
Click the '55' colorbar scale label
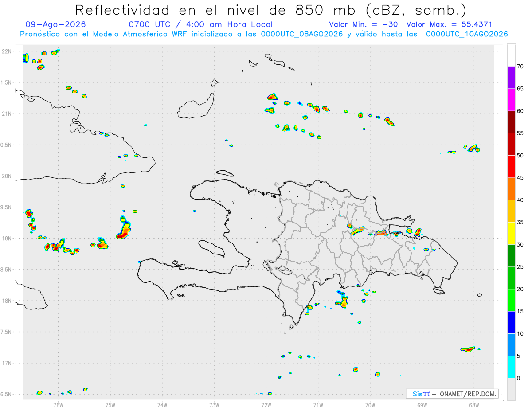click(x=520, y=133)
